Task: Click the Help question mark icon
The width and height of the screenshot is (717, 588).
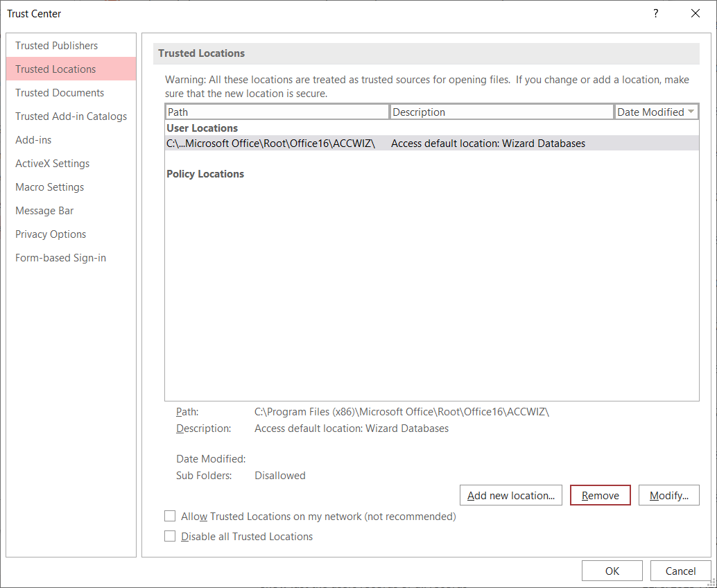Action: coord(656,14)
